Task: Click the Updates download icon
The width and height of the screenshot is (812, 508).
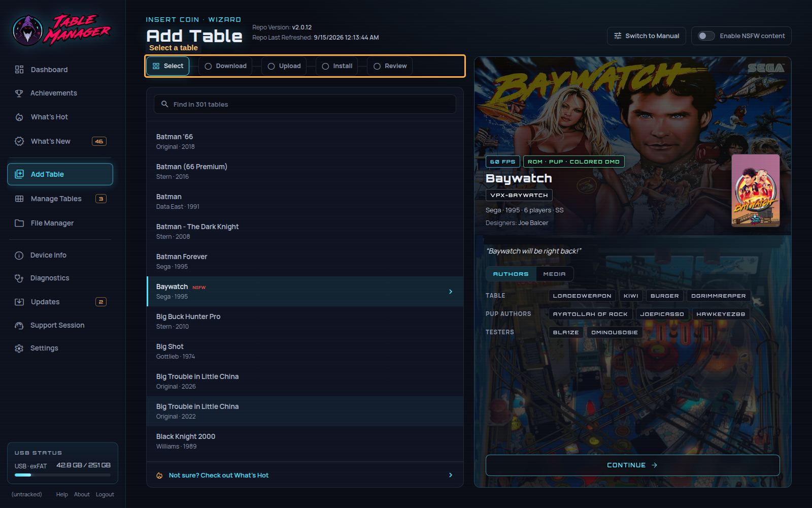Action: pyautogui.click(x=19, y=302)
